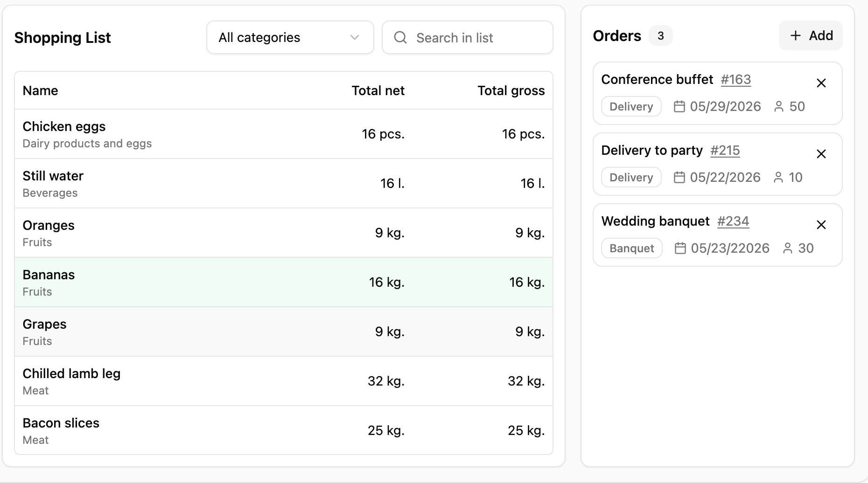Click Bananas total gross 16 kg.
Viewport: 868px width, 483px height.
coord(527,282)
